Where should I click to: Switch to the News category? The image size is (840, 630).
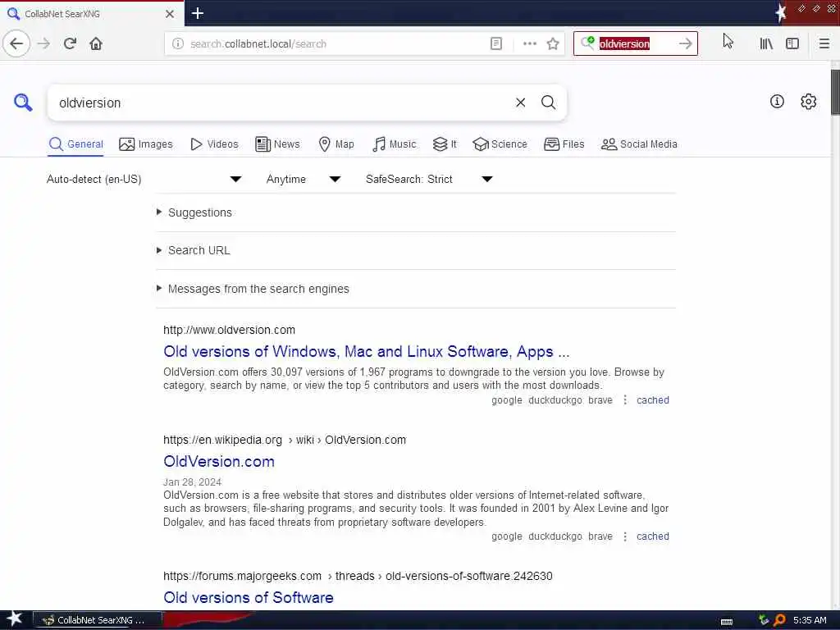[x=277, y=144]
